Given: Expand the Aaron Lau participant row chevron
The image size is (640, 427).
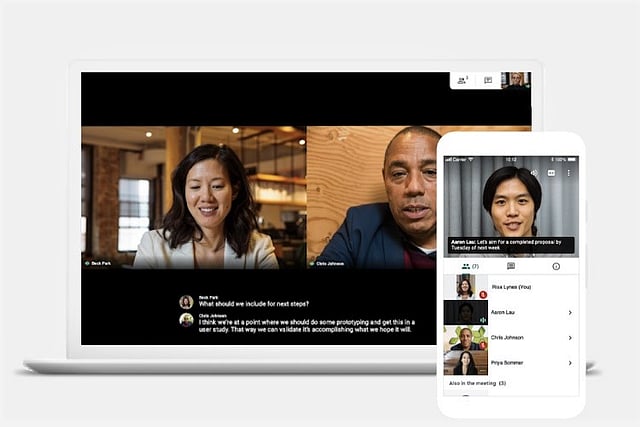Looking at the screenshot, I should pos(570,313).
